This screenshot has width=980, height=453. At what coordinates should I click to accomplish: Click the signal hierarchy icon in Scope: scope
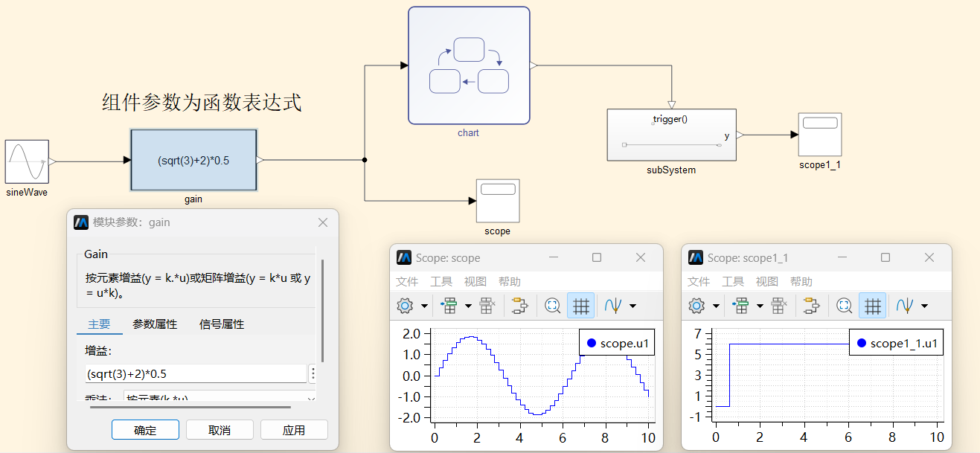pos(519,306)
